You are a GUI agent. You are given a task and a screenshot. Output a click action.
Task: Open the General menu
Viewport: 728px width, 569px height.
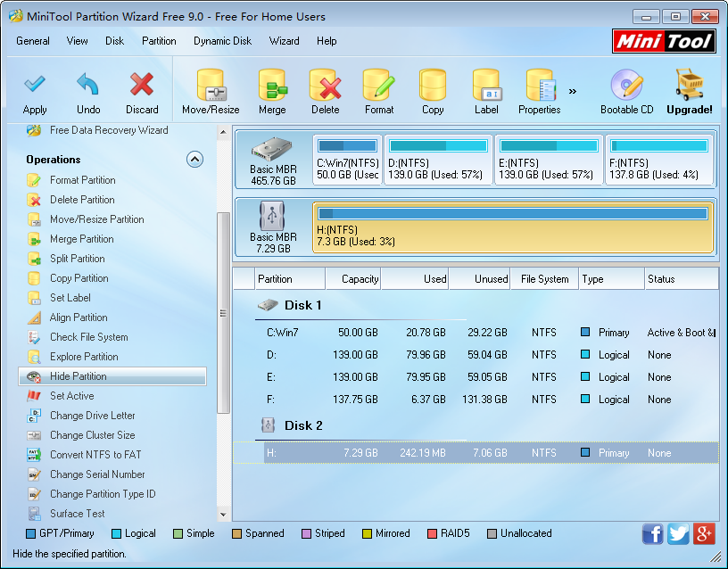pos(33,41)
